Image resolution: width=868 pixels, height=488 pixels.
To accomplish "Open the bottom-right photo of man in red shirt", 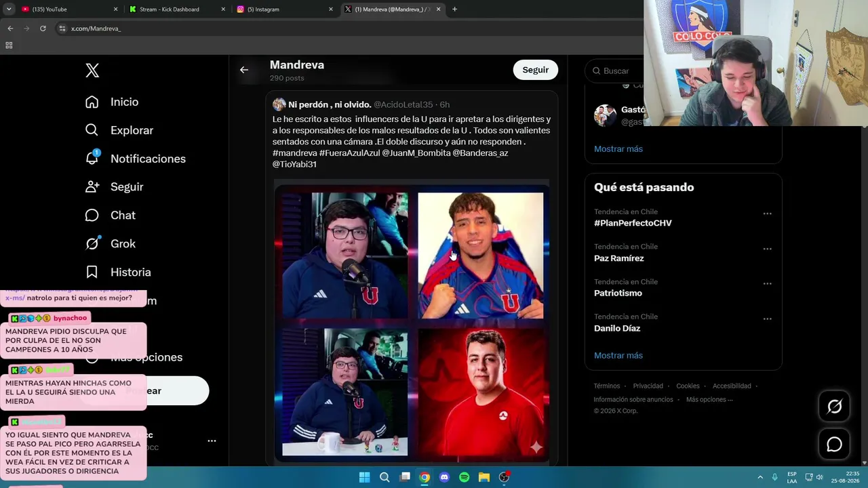I will [x=480, y=392].
